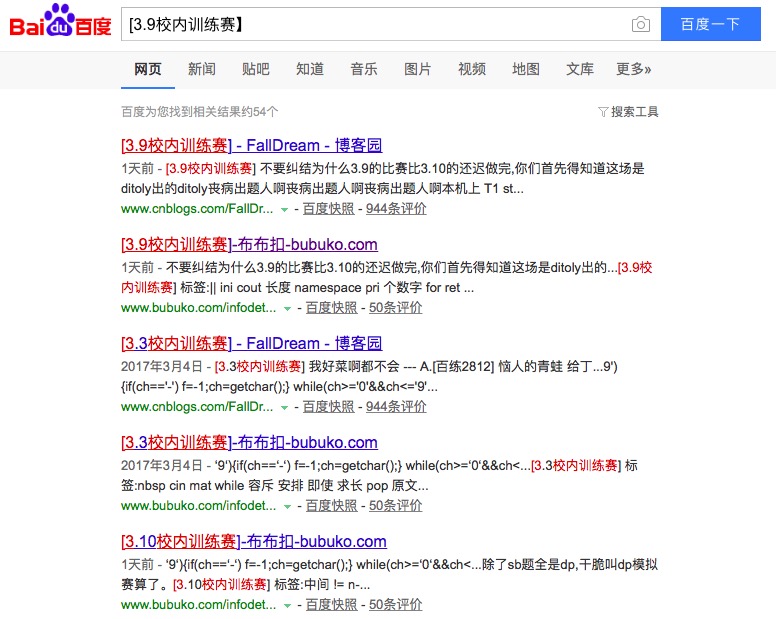Viewport: 776px width, 619px height.
Task: Click www.bubuko.com URL of 3.3 result
Action: click(x=198, y=506)
